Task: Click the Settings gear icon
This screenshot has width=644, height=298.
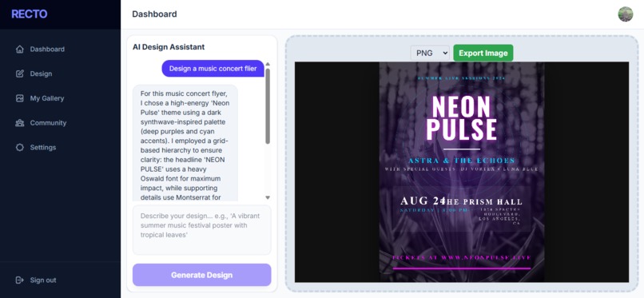Action: tap(20, 147)
